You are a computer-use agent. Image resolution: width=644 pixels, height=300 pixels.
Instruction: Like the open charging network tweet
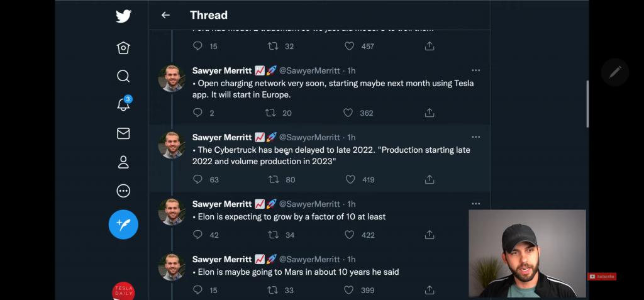348,113
